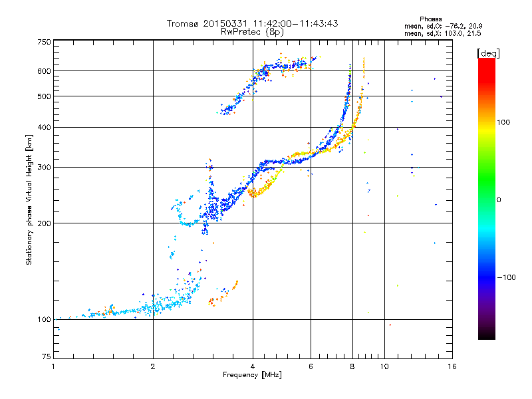
Task: Click y-axis tick label '200'
Action: pos(44,223)
